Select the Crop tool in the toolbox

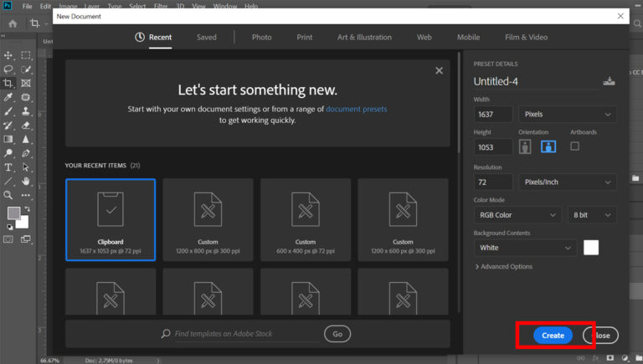tap(8, 83)
